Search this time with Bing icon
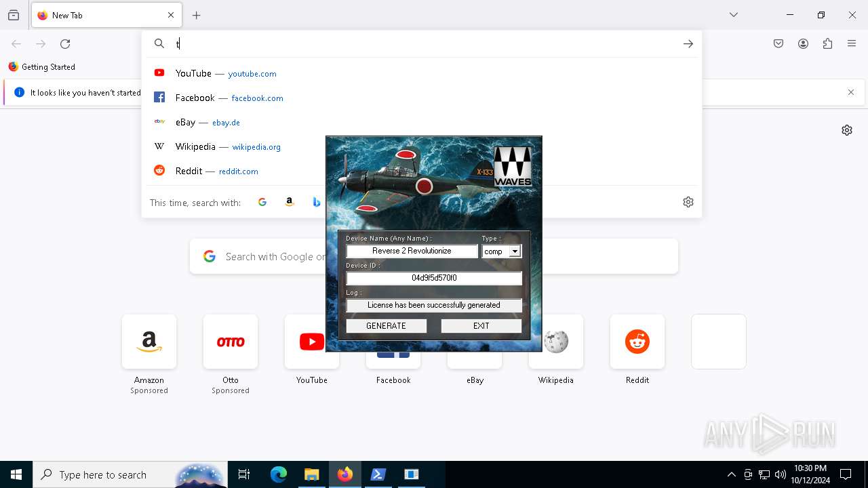 tap(316, 202)
